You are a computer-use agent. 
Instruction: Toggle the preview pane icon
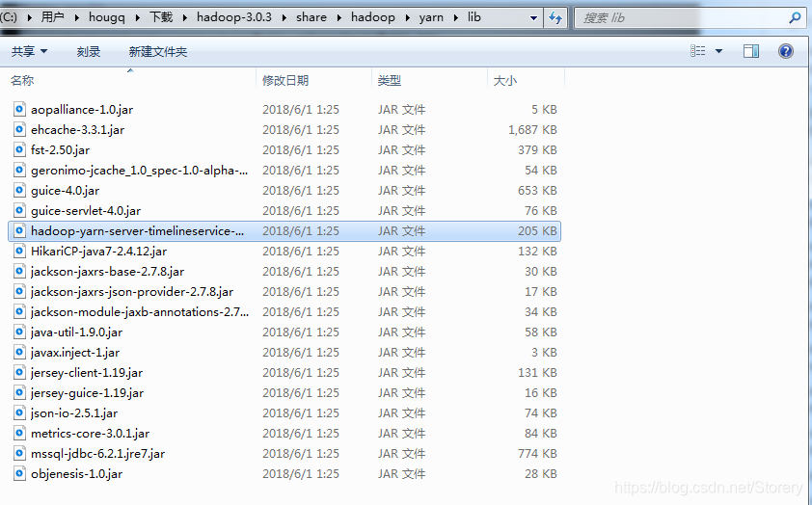(751, 51)
